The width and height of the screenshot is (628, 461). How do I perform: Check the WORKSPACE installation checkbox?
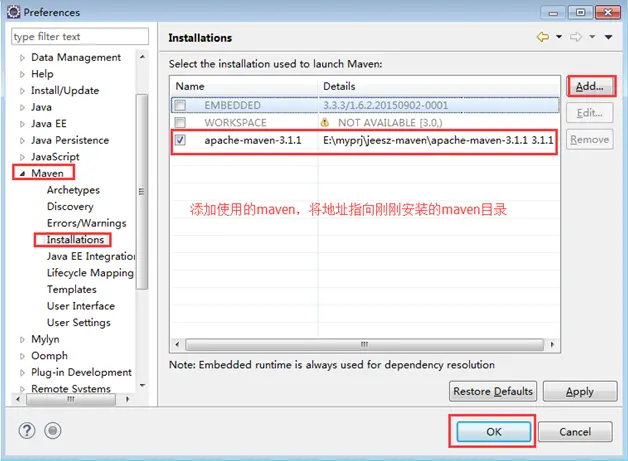[180, 122]
